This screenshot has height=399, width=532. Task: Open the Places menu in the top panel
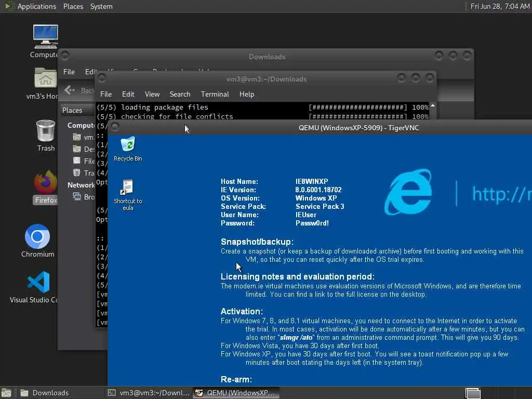pyautogui.click(x=73, y=6)
